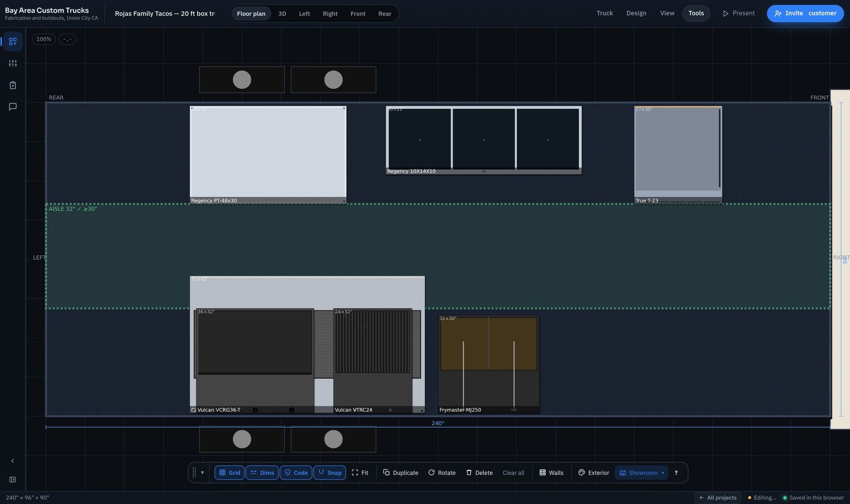Go to All projects

[x=718, y=498]
